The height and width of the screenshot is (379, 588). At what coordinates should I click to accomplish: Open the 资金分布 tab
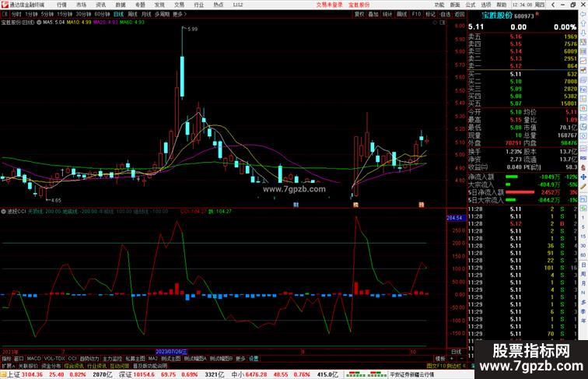(51, 366)
